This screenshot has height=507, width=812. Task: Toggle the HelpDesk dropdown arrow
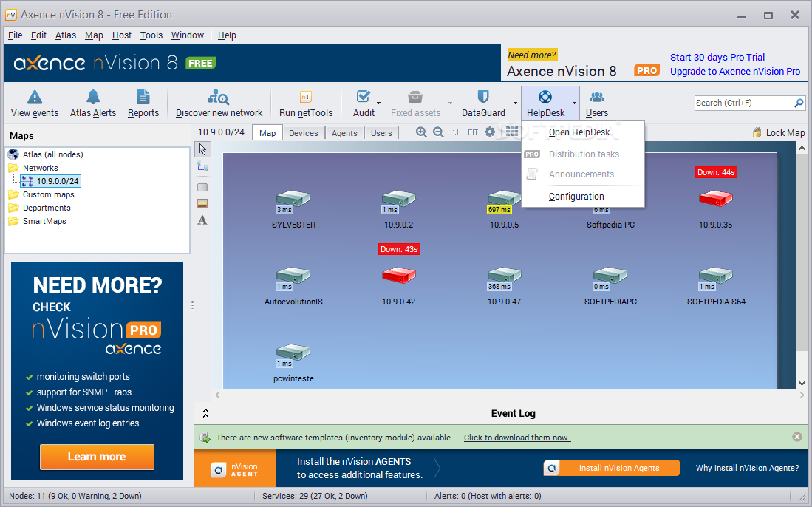click(574, 103)
